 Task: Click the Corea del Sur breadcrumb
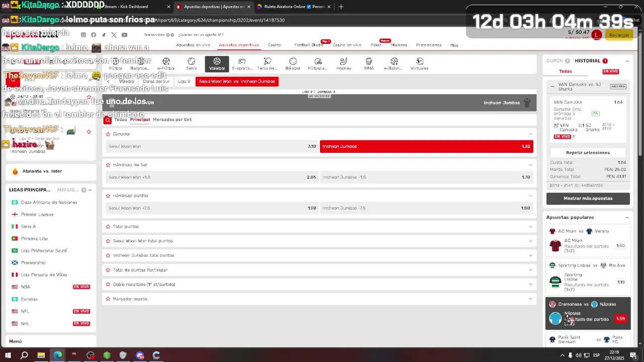(x=156, y=81)
